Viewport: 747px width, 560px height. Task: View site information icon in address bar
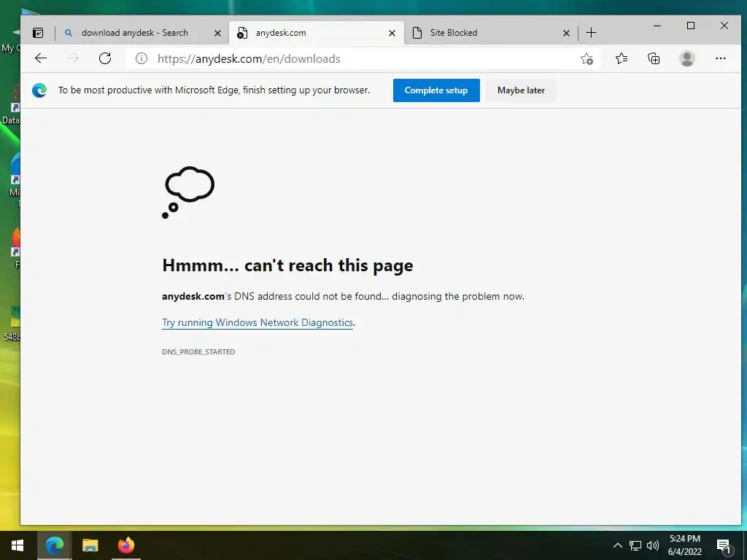(142, 58)
